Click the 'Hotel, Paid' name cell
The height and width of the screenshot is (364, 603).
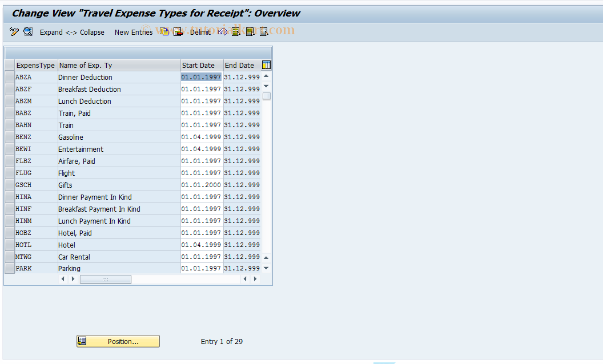(x=119, y=233)
